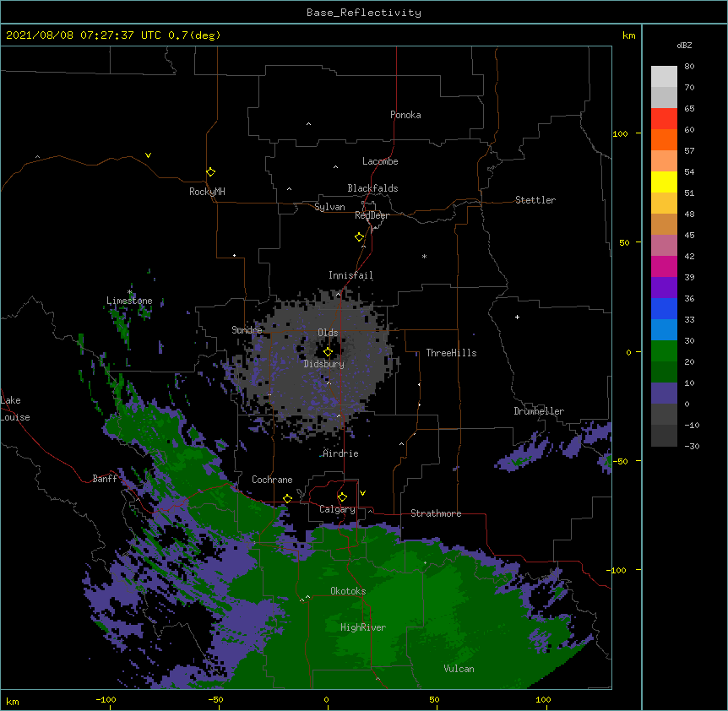Image resolution: width=728 pixels, height=711 pixels.
Task: Click the Innisfail label
Action: pos(350,275)
